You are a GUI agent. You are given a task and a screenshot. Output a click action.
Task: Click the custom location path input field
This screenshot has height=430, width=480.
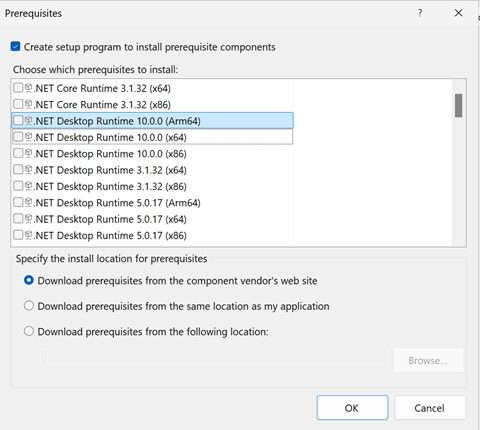point(214,357)
